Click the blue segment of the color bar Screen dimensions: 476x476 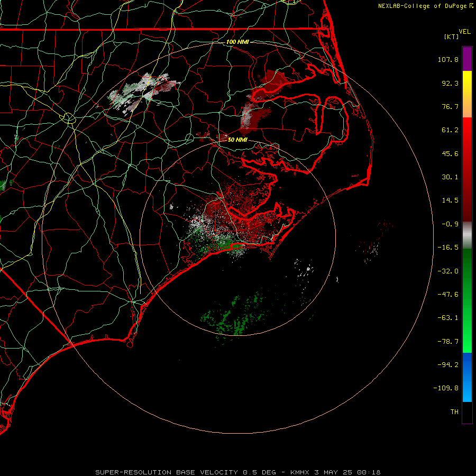click(467, 377)
